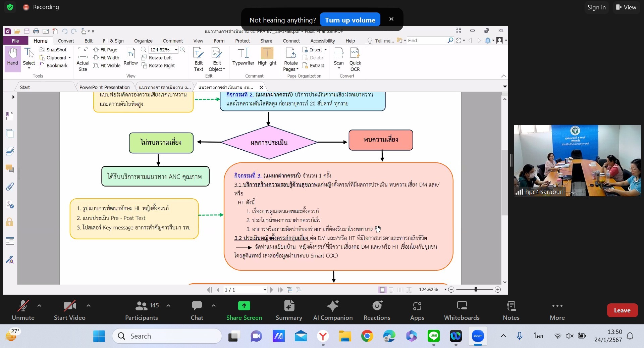Open the zoom percentage dropdown in ribbon
644x348 pixels.
pos(176,50)
